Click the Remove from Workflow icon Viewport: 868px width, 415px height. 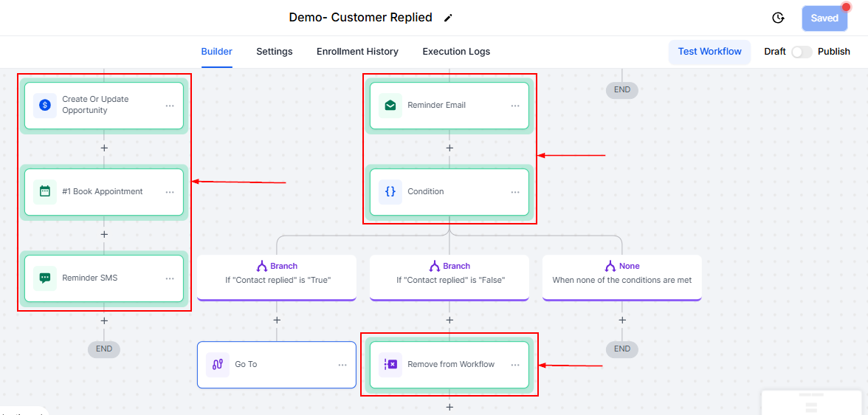click(390, 365)
